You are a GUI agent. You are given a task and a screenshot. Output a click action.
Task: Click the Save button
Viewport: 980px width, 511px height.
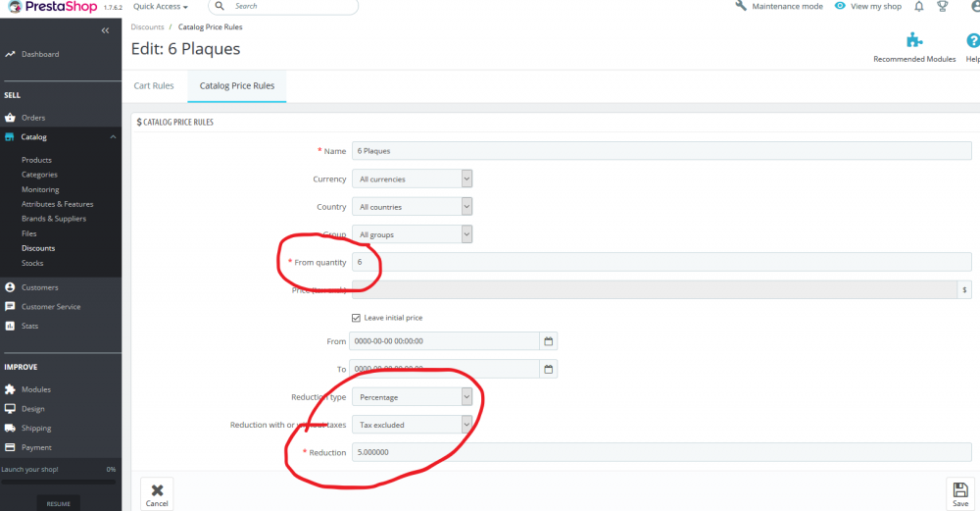960,494
